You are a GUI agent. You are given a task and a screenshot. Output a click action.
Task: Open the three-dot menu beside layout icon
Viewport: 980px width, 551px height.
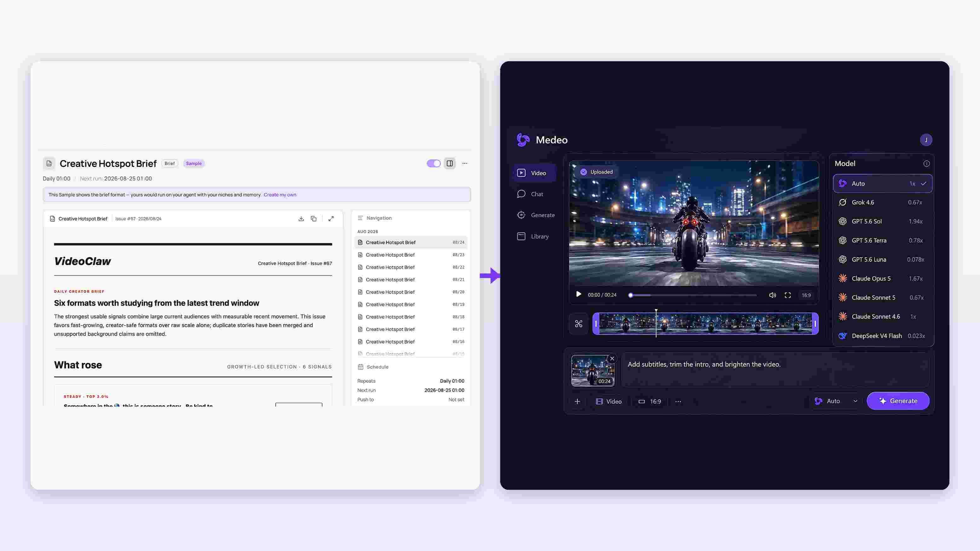(x=465, y=164)
